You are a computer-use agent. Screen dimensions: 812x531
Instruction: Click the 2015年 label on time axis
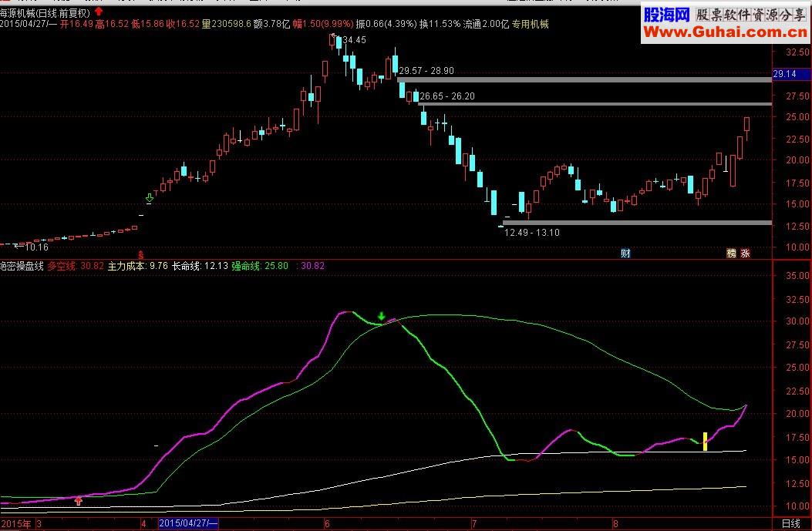pos(15,524)
